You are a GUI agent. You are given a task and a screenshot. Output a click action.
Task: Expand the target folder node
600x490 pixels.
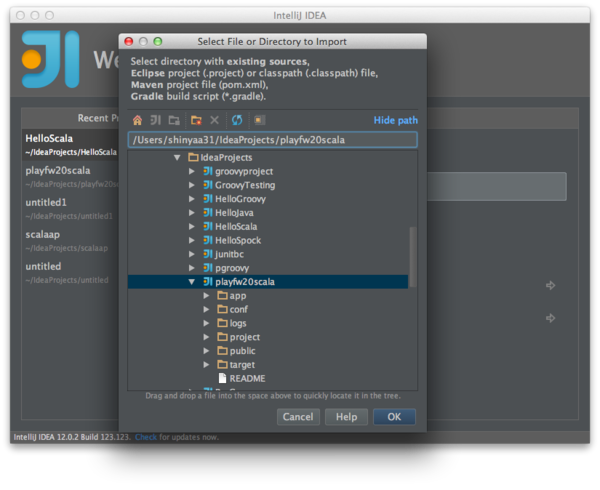point(206,365)
